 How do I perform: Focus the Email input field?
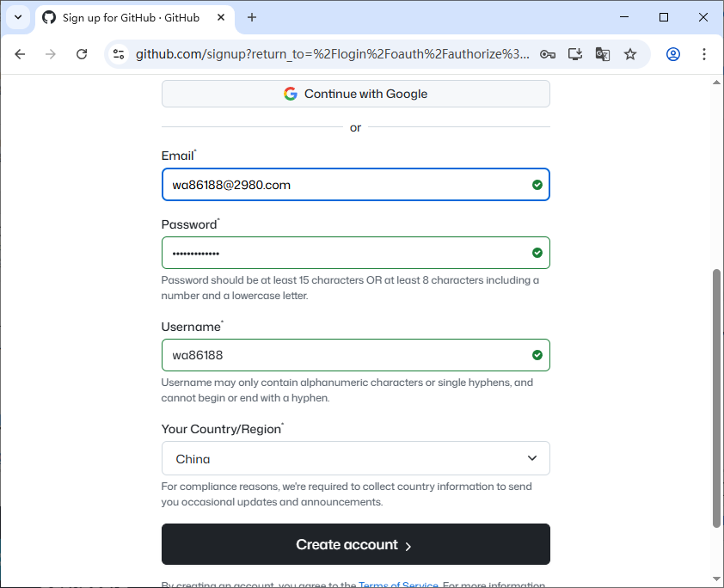tap(344, 185)
